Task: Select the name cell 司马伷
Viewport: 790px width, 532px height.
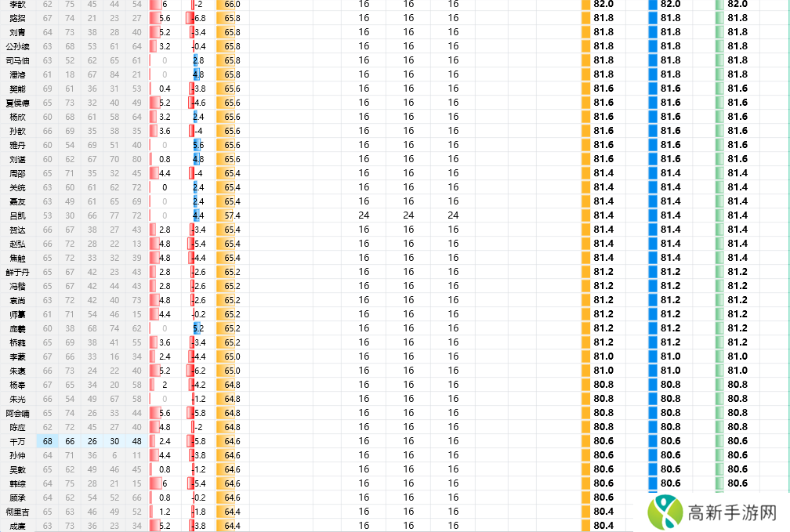Action: coord(17,60)
